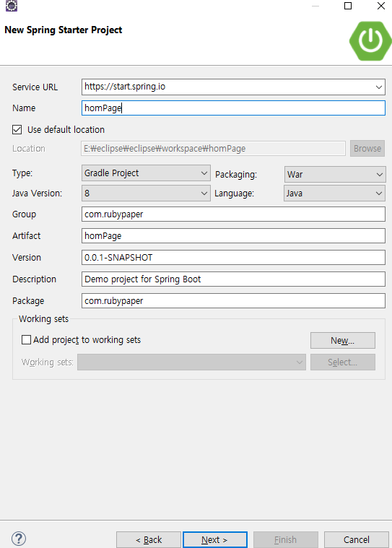This screenshot has height=548, width=392.
Task: Click the Group field com.rubypaper
Action: pos(233,214)
